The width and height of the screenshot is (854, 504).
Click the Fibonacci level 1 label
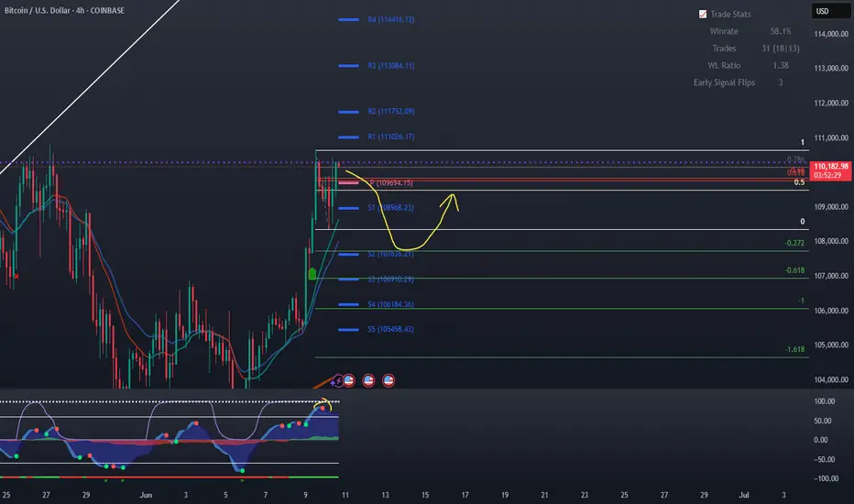(803, 142)
